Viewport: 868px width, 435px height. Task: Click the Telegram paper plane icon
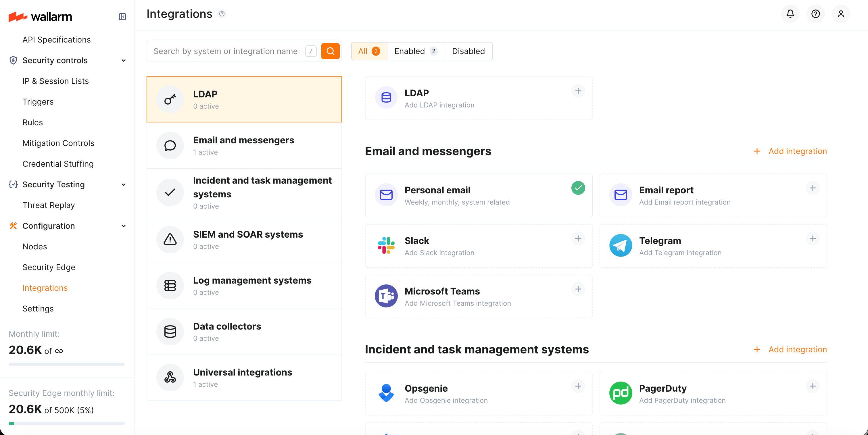tap(620, 245)
